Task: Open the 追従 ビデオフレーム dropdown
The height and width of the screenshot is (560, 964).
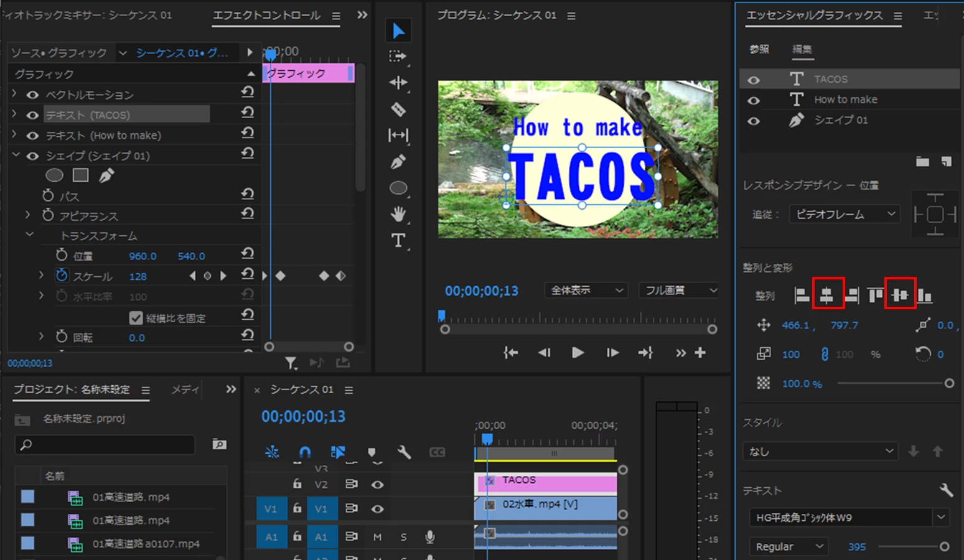Action: [x=845, y=214]
